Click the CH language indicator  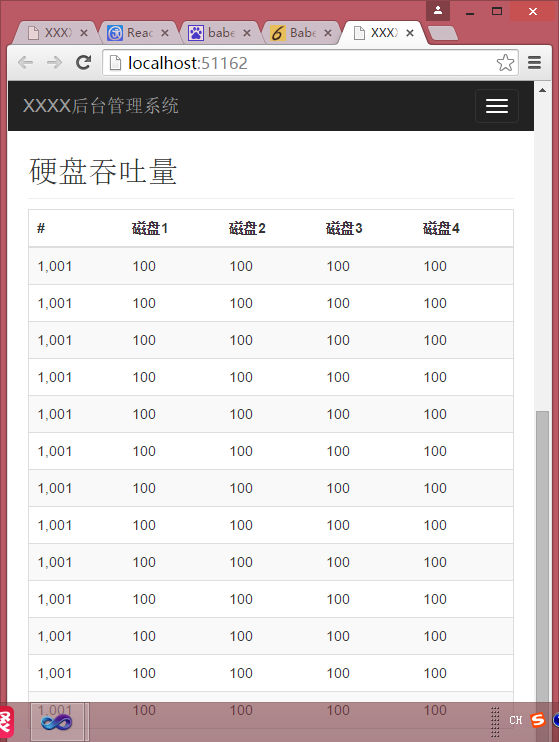point(515,720)
